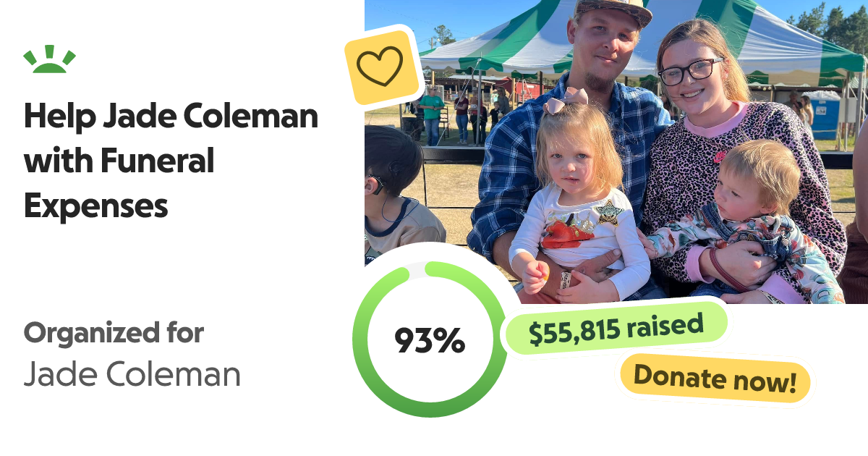The image size is (868, 456).
Task: Select the $55,815 raised badge
Action: [x=616, y=328]
